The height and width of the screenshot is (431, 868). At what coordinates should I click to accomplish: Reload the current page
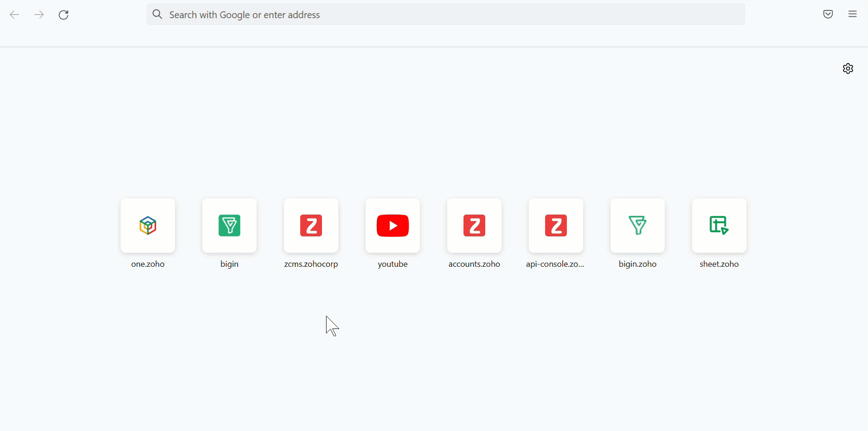coord(64,15)
